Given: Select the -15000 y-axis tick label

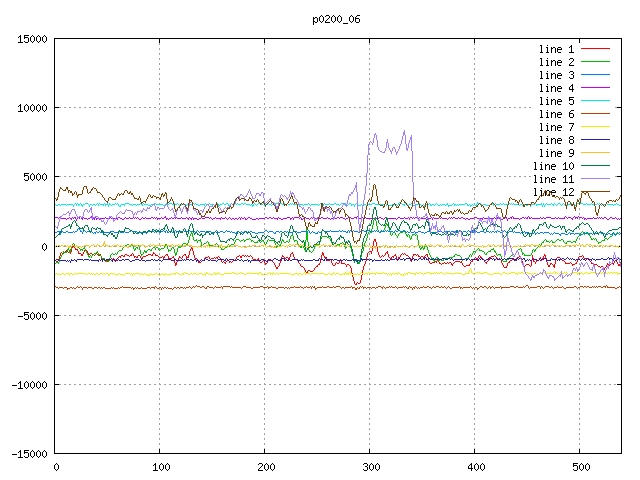Looking at the screenshot, I should [27, 454].
